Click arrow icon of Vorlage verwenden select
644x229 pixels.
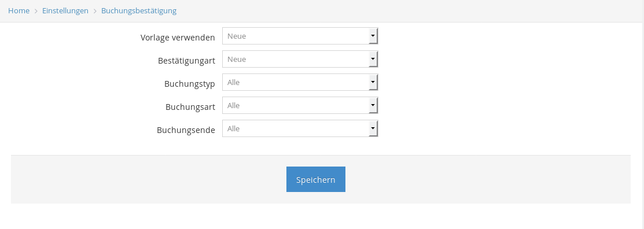(373, 36)
